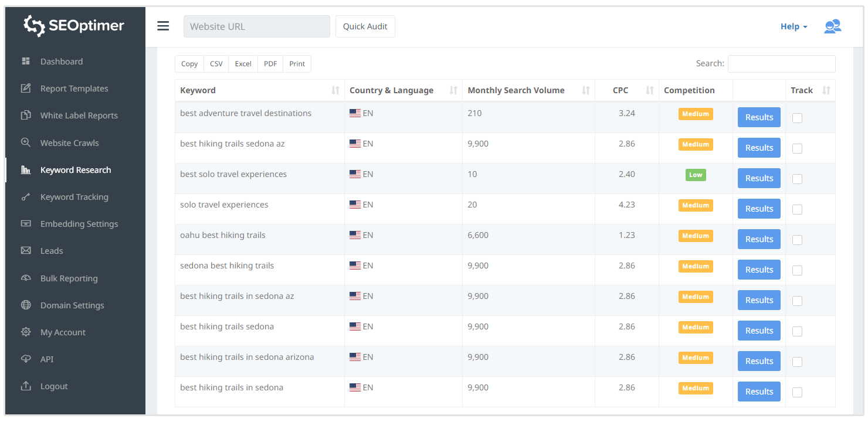The image size is (868, 422).
Task: Click the Domain Settings globe icon
Action: tap(26, 305)
